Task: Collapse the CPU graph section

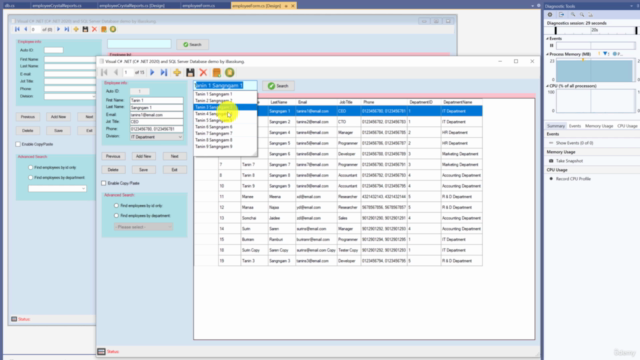Action: click(547, 86)
